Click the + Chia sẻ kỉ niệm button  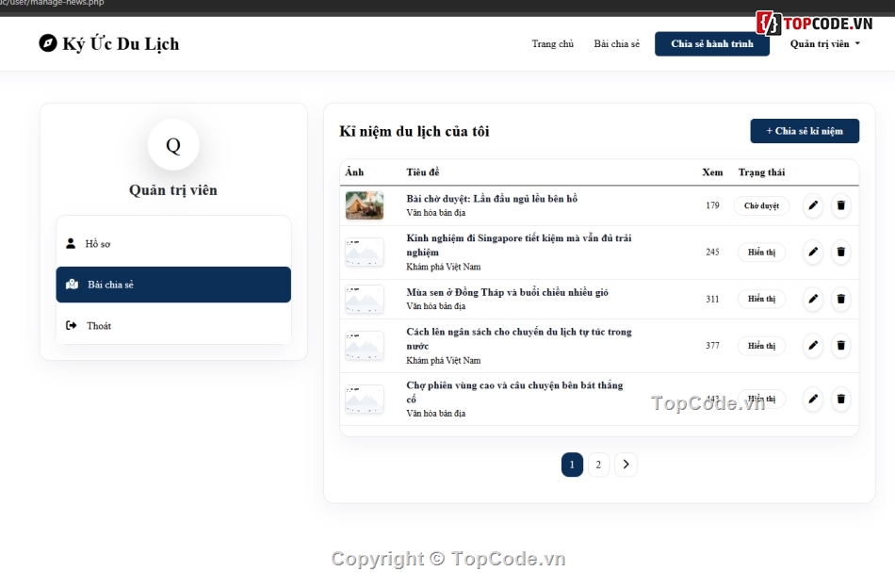[805, 131]
